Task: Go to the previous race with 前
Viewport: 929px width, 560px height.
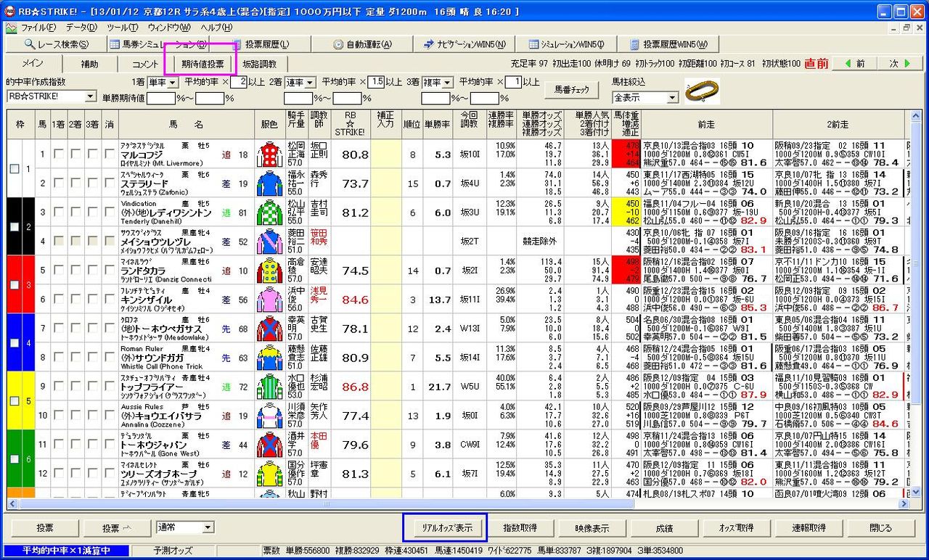Action: [x=854, y=64]
